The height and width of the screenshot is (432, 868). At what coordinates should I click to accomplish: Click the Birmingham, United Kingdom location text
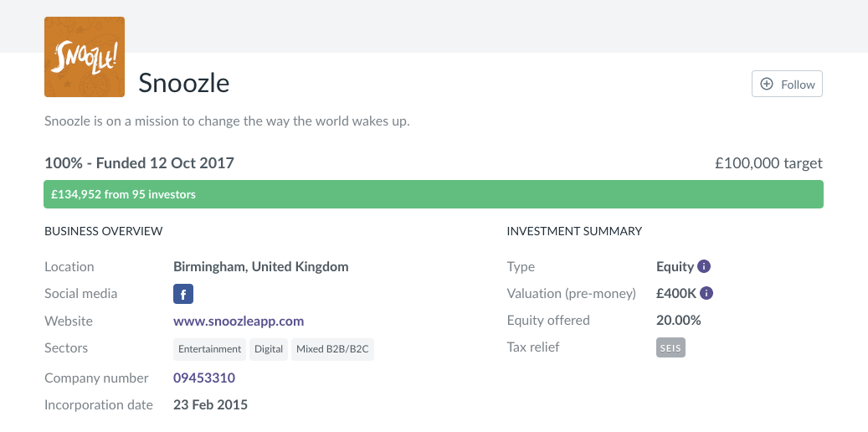coord(260,267)
